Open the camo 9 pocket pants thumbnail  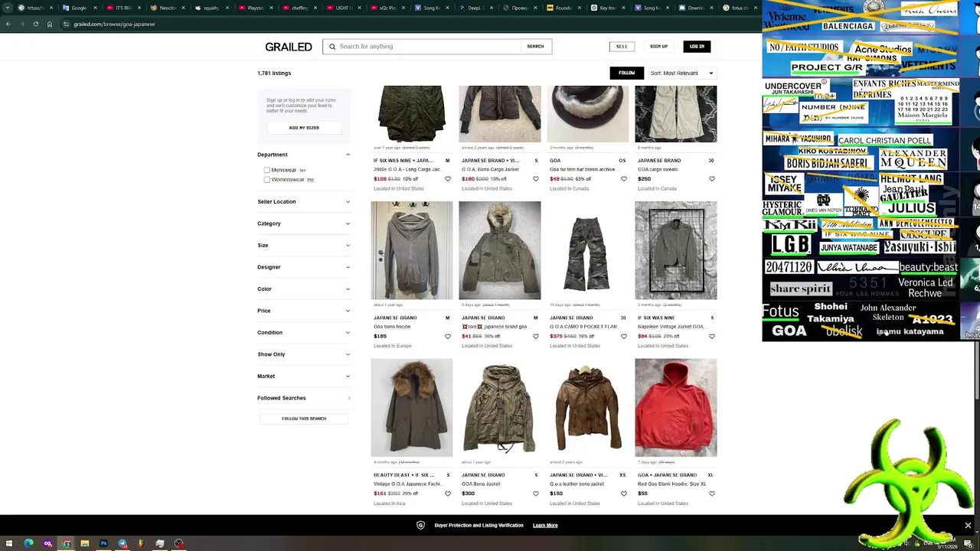pos(588,250)
